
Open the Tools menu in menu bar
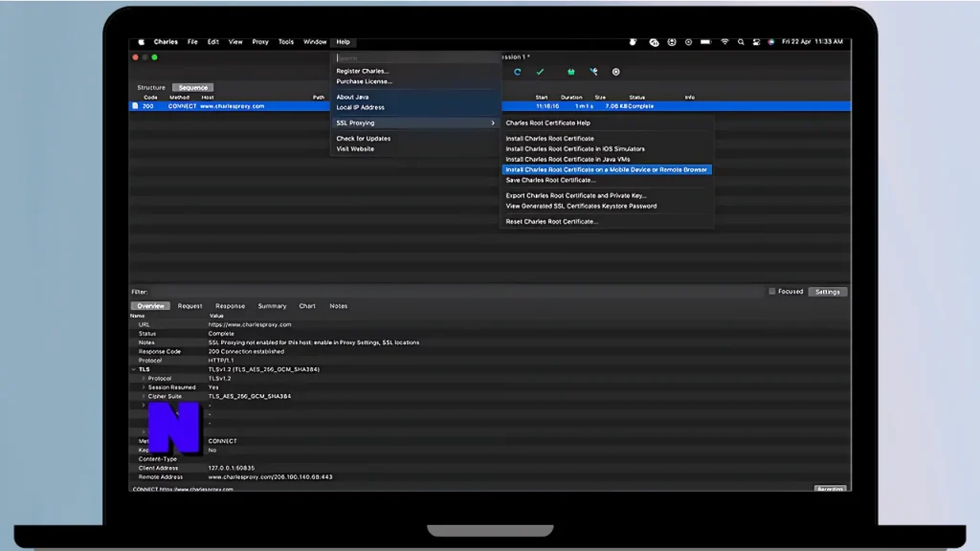[285, 42]
